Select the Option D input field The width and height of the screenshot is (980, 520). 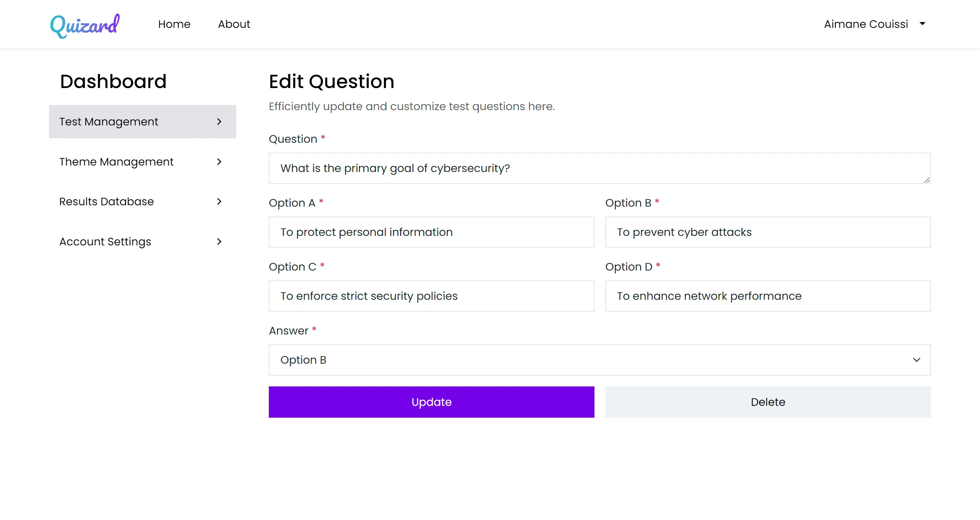[768, 296]
